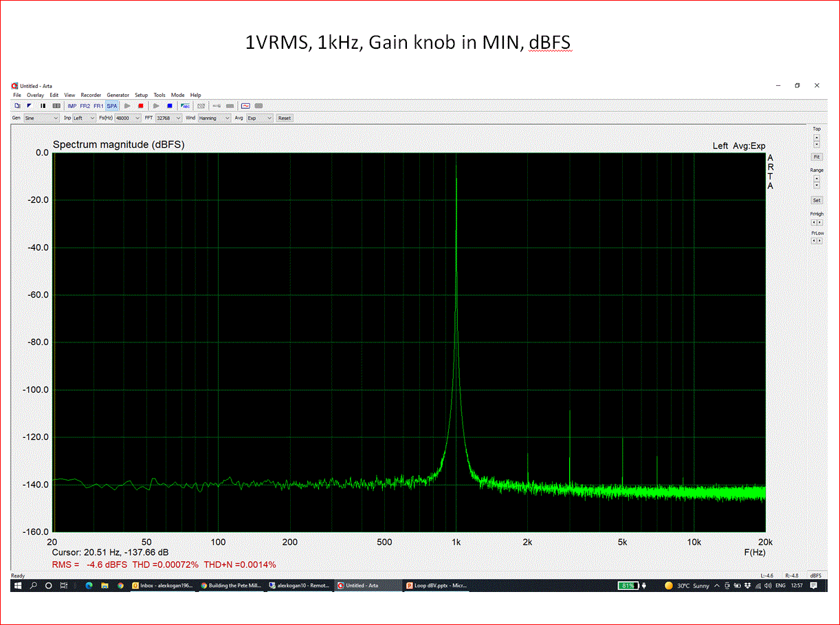Click the gray record play arrow
This screenshot has width=840, height=625.
point(127,106)
